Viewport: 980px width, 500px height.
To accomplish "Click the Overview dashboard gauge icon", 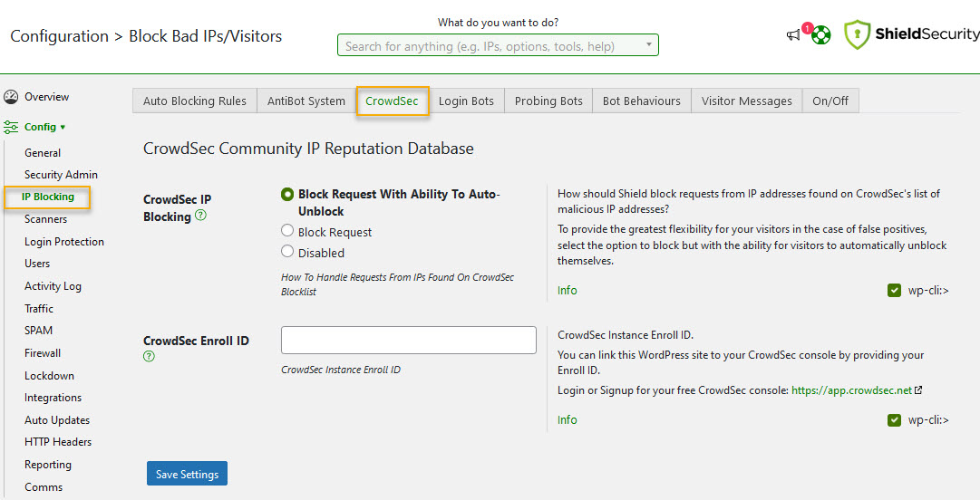I will [11, 97].
